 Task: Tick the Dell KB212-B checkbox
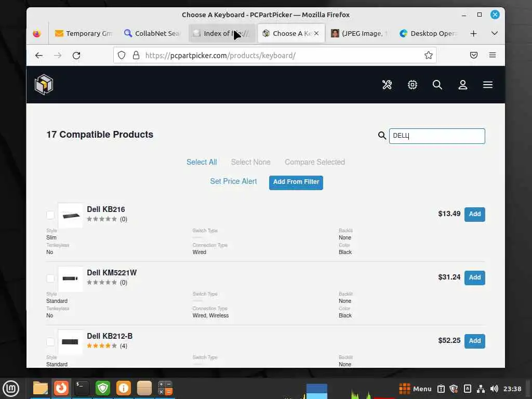click(50, 342)
